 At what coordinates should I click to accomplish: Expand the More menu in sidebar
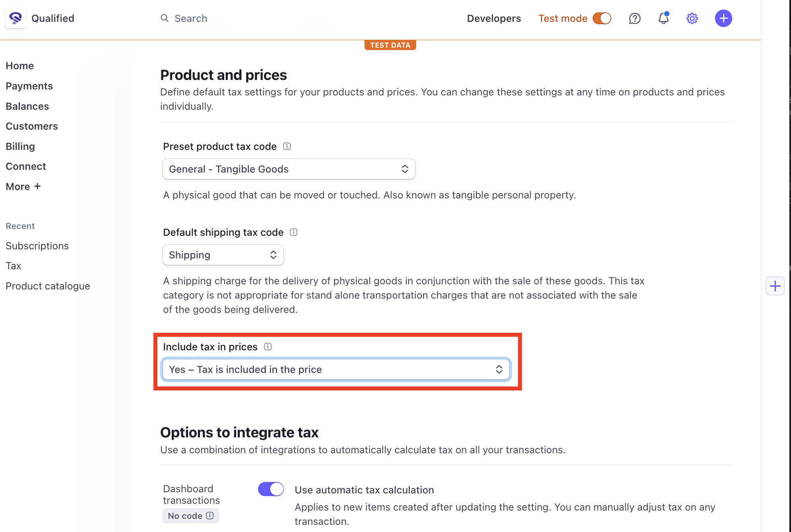[x=23, y=186]
